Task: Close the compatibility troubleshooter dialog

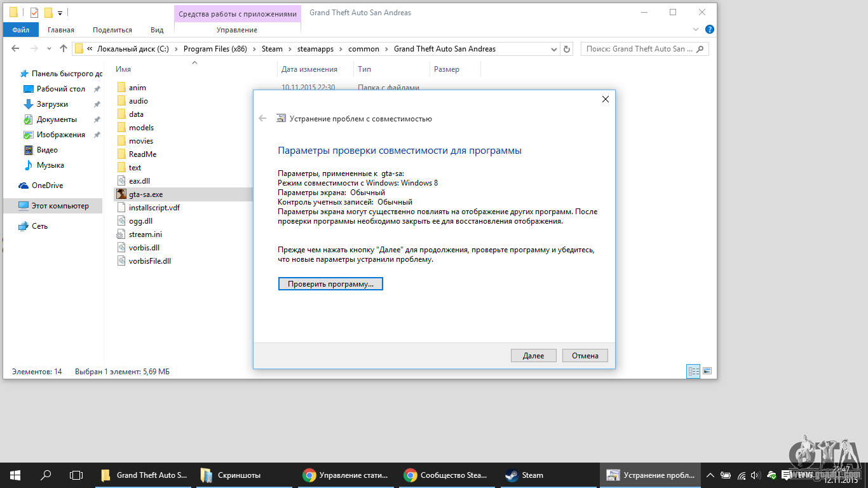Action: [605, 99]
